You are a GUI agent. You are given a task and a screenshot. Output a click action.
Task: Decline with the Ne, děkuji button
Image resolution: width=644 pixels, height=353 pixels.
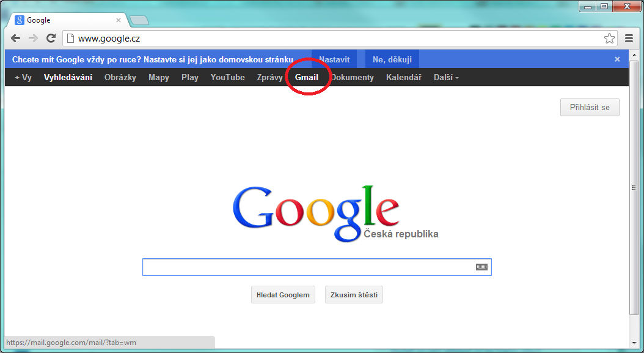point(392,59)
